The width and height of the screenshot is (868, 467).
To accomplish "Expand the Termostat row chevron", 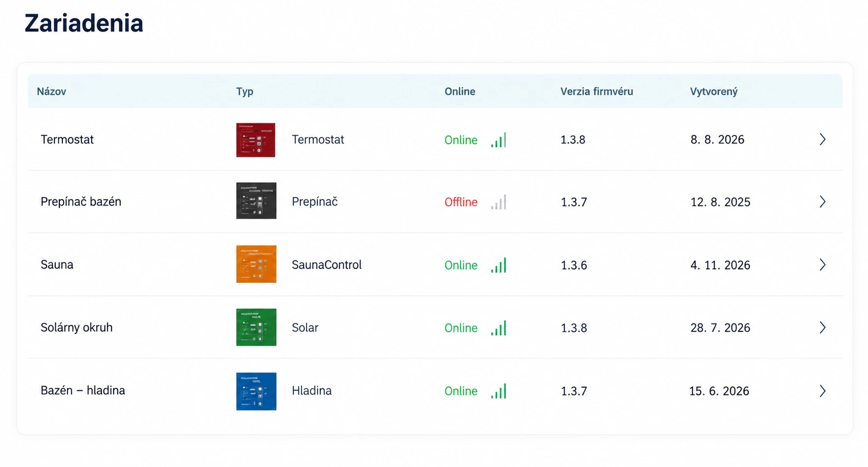I will [822, 139].
